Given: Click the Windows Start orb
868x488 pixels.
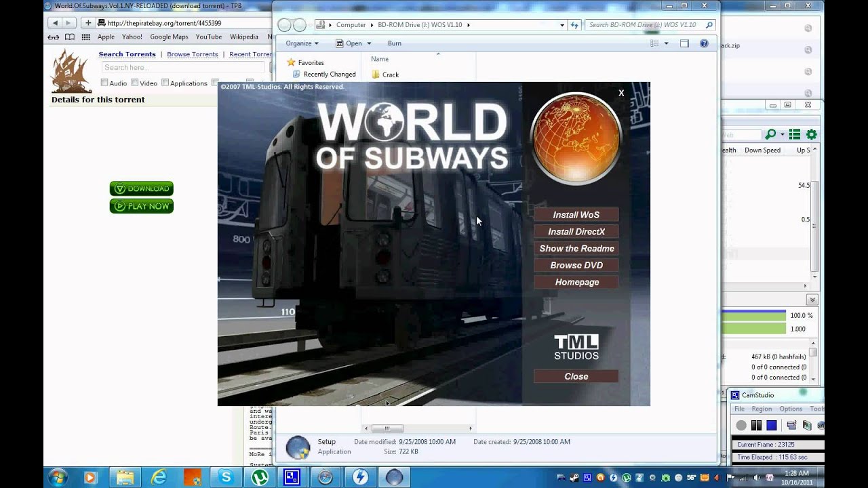Looking at the screenshot, I should tap(57, 477).
